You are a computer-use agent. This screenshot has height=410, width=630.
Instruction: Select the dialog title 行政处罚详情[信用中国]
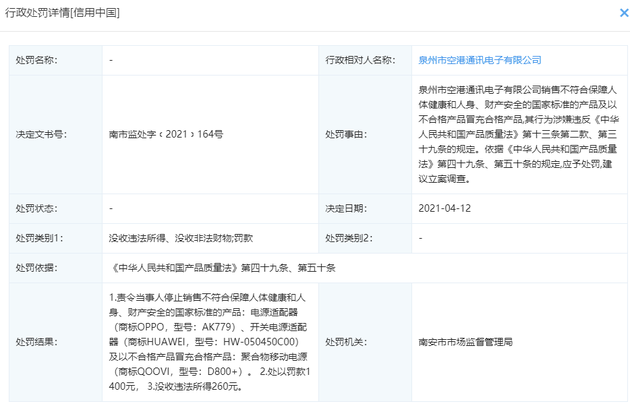click(62, 12)
